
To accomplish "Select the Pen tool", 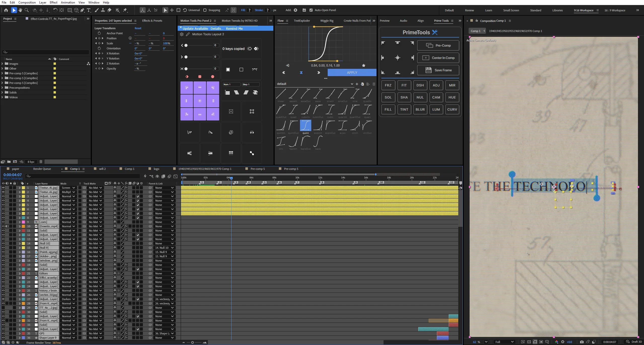I will pos(82,10).
